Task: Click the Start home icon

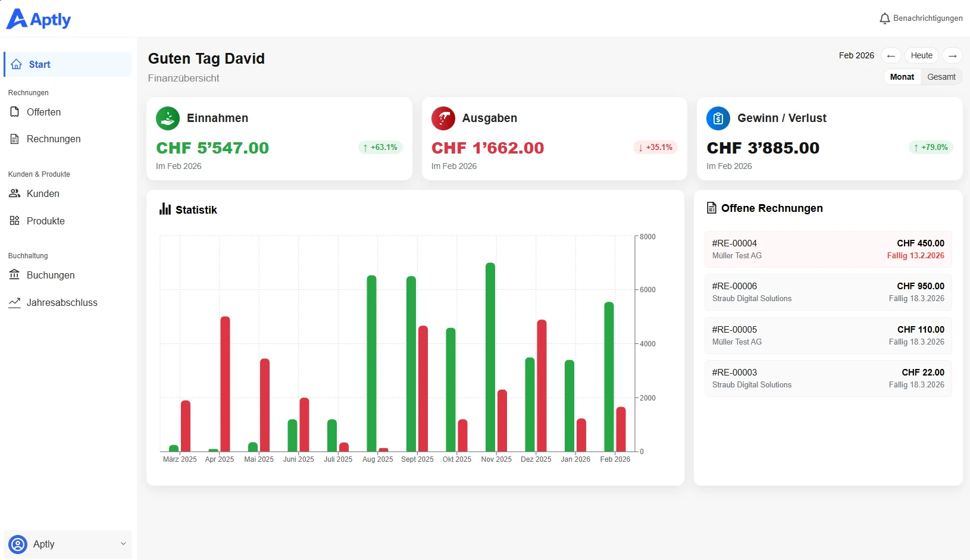Action: coord(17,64)
